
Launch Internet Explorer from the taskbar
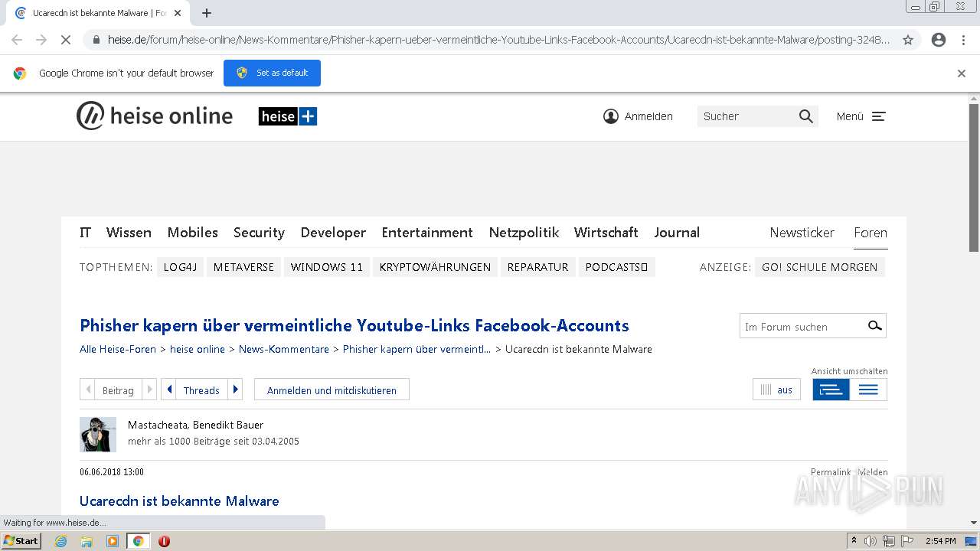pos(61,541)
